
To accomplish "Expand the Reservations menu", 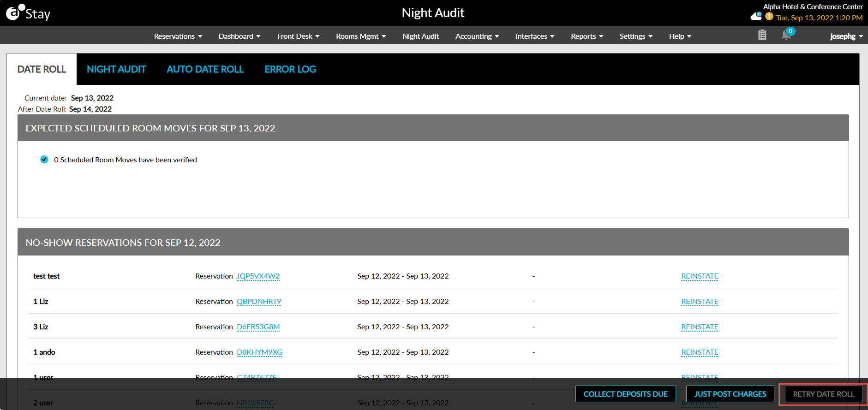I will 178,36.
